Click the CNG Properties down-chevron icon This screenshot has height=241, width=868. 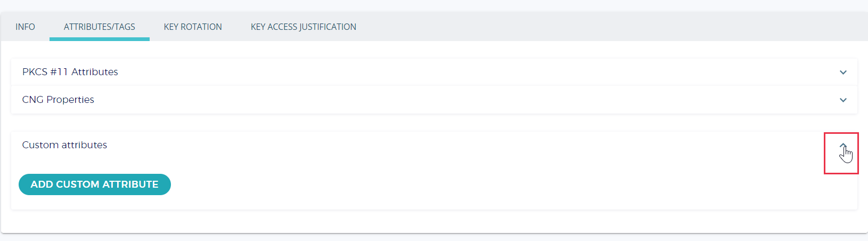[x=843, y=100]
